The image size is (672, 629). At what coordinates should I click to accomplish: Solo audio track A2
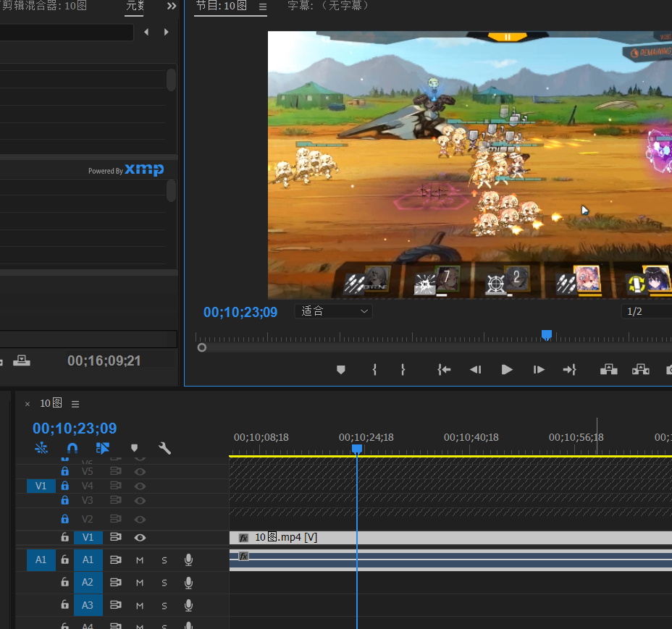coord(164,583)
